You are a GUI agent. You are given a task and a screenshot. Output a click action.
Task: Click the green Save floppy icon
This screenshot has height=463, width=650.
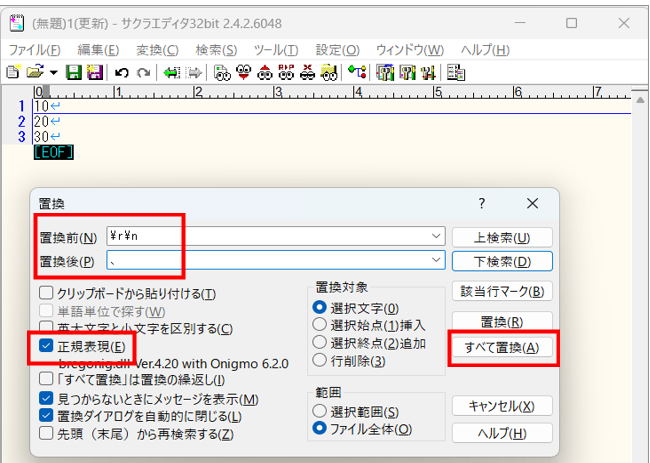click(x=73, y=72)
